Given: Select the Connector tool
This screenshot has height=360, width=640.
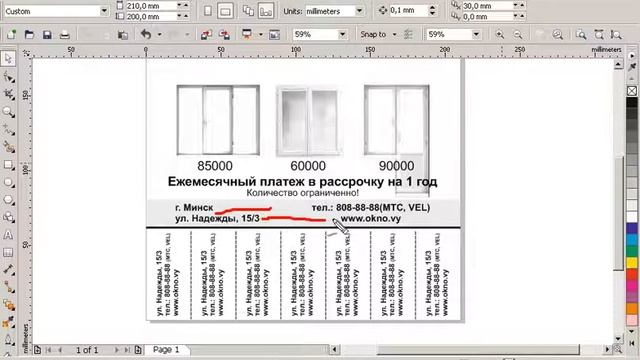Looking at the screenshot, I should (x=8, y=287).
